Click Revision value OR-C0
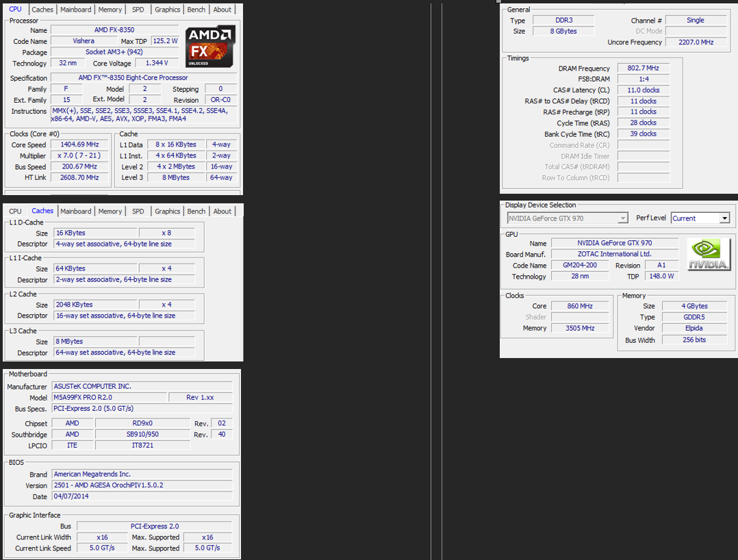738x560 pixels. pos(220,100)
